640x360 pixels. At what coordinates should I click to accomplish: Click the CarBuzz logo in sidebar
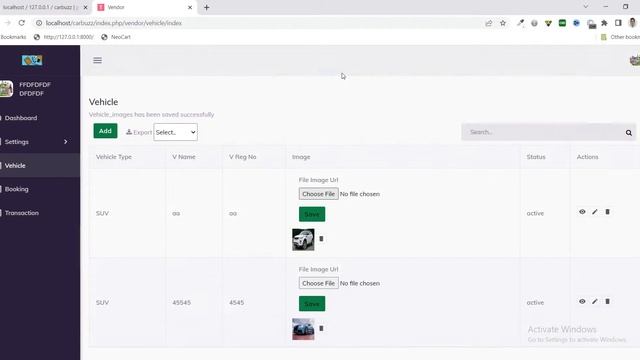click(x=32, y=60)
